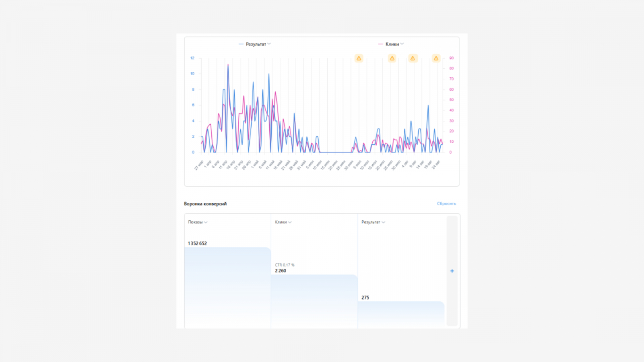
Task: Open the Результат metric dropdown in chart legend
Action: tap(269, 44)
